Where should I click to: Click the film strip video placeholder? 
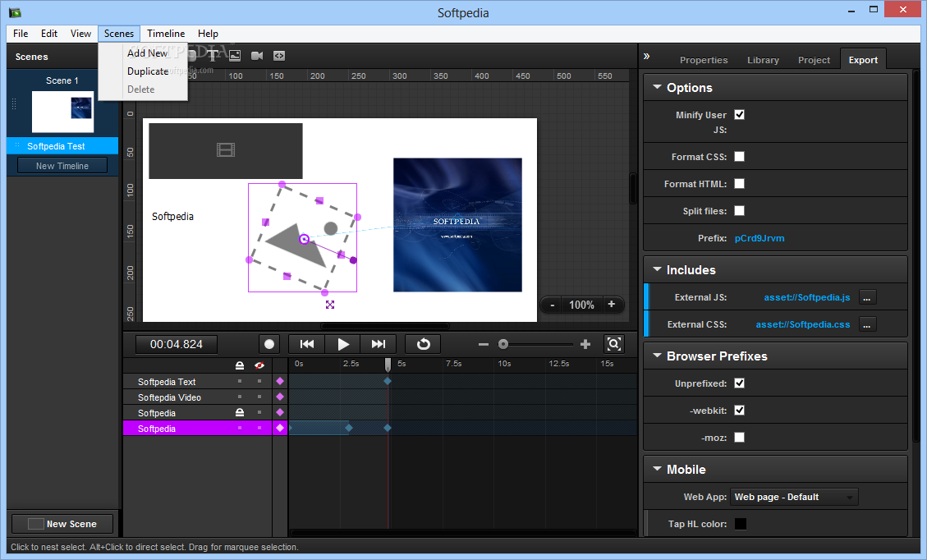click(226, 150)
